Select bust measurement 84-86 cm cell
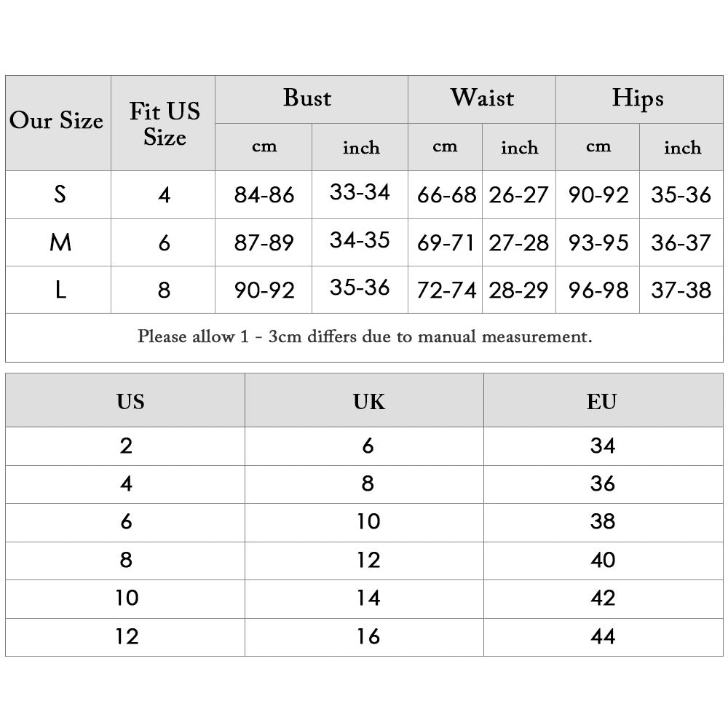The width and height of the screenshot is (728, 728). tap(264, 195)
